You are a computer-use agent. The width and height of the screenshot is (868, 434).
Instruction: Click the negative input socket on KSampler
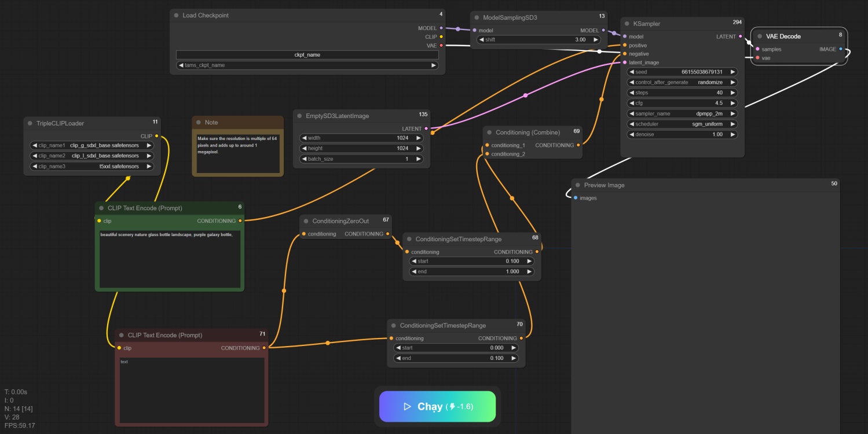coord(625,54)
